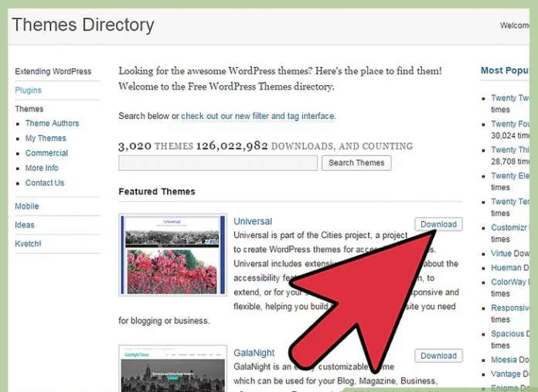Open Contact Us link
Image resolution: width=538 pixels, height=392 pixels.
point(45,182)
